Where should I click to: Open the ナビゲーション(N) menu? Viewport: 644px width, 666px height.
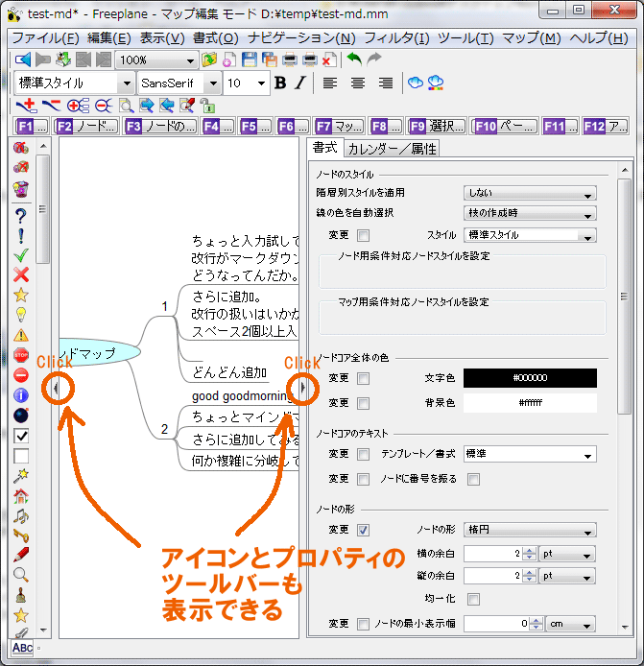coord(301,38)
